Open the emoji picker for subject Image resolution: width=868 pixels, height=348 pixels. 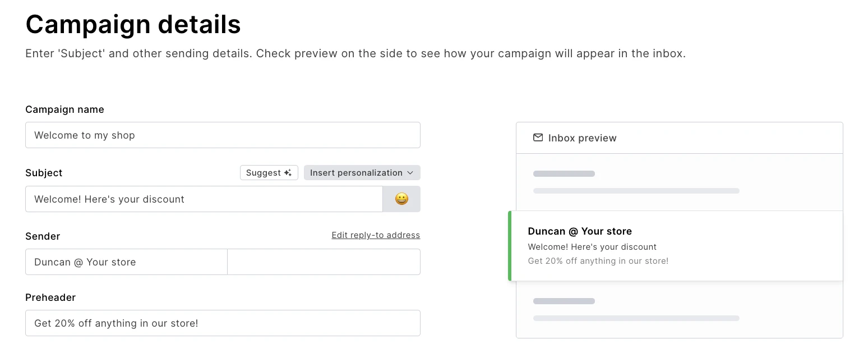[401, 199]
